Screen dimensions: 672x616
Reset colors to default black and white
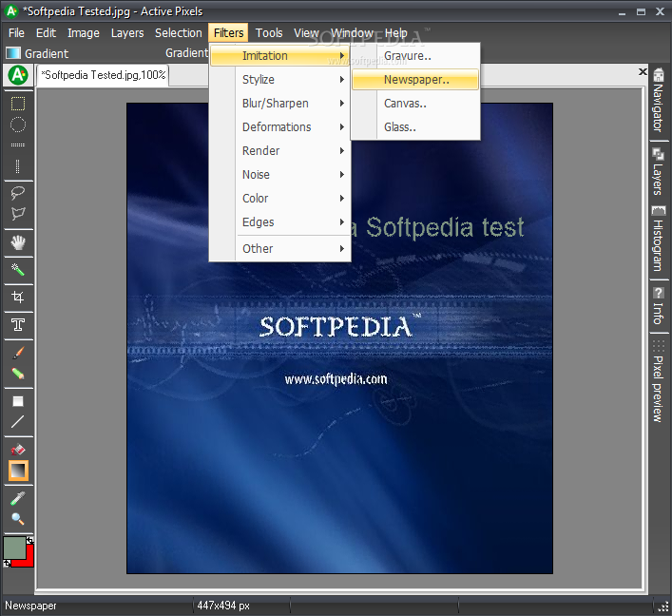click(x=7, y=563)
